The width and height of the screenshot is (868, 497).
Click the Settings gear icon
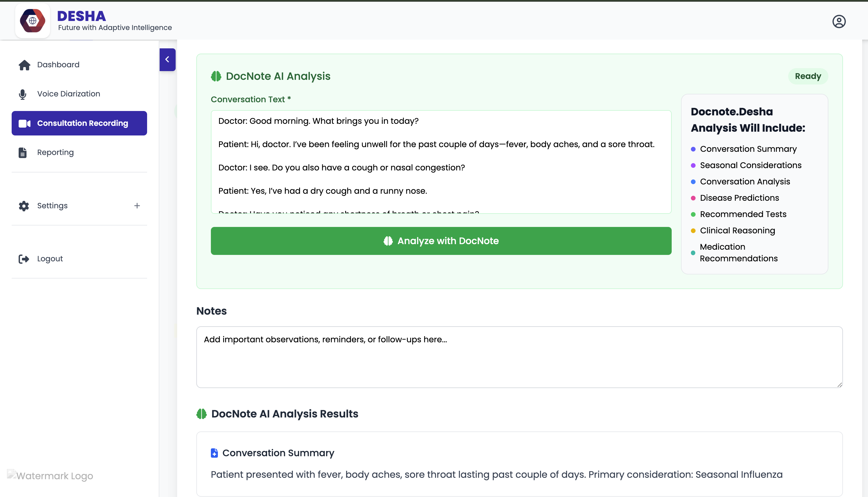pos(24,206)
